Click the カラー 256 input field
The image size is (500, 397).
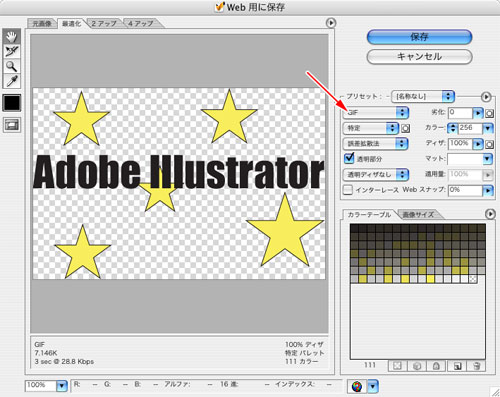(x=470, y=128)
